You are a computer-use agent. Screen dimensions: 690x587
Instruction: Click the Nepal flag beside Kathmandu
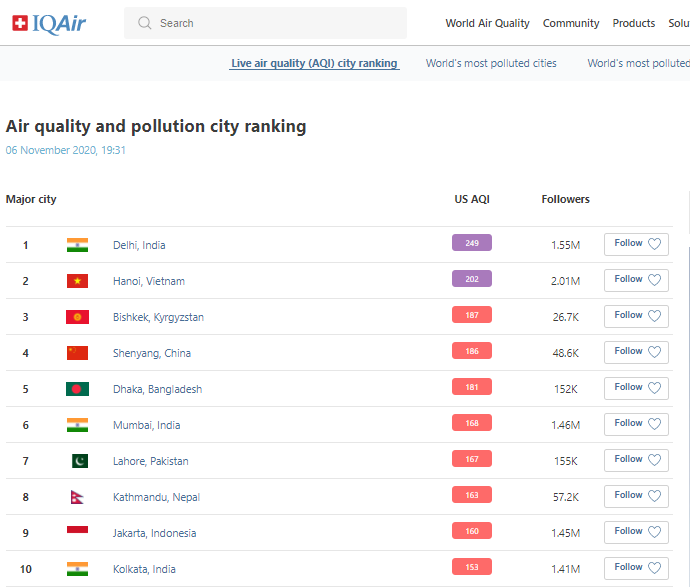click(75, 497)
